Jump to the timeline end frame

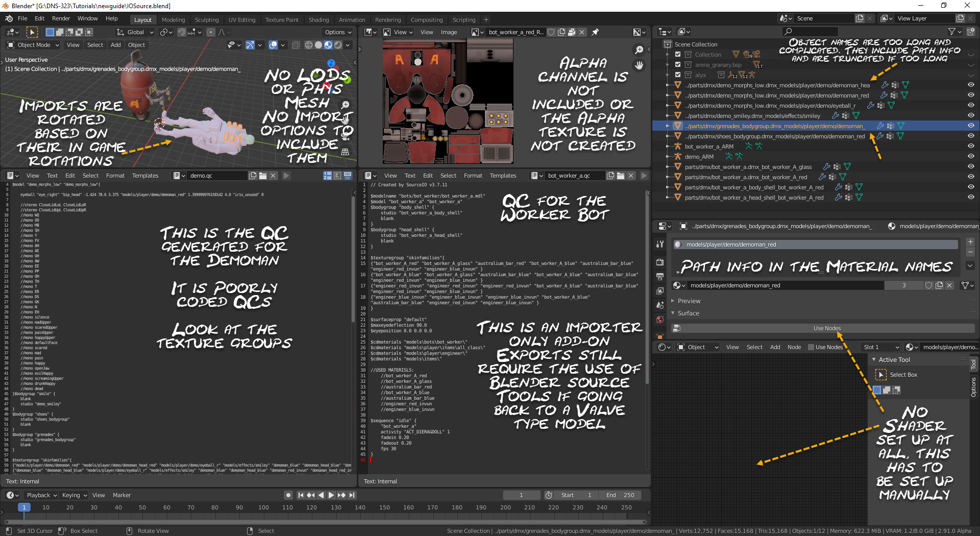coord(352,495)
